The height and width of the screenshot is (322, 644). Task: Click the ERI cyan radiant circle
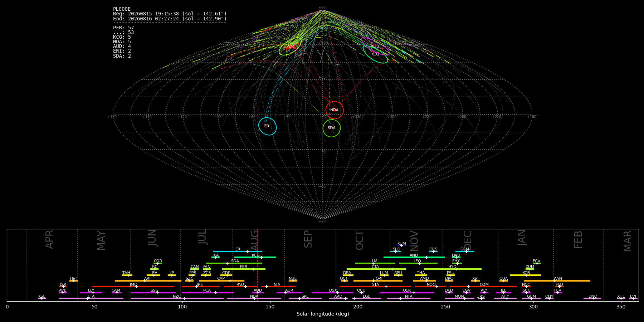pos(268,126)
